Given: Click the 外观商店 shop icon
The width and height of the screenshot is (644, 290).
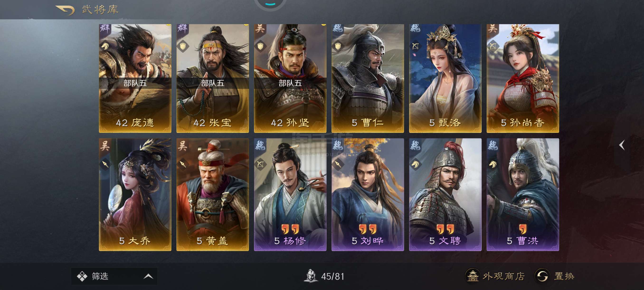Looking at the screenshot, I should coord(472,276).
